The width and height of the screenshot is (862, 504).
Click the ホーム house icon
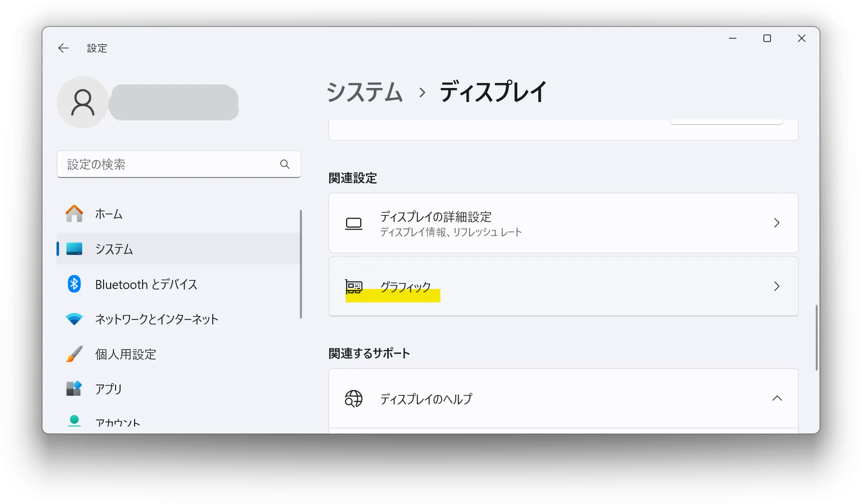point(75,213)
